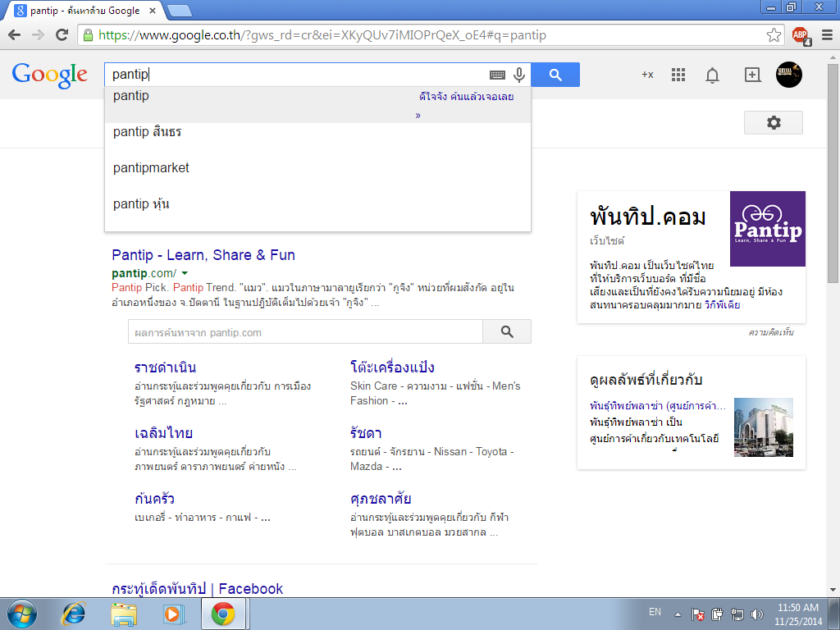Click the pantip.com site search box
Screen dimensions: 840x630
[x=305, y=332]
